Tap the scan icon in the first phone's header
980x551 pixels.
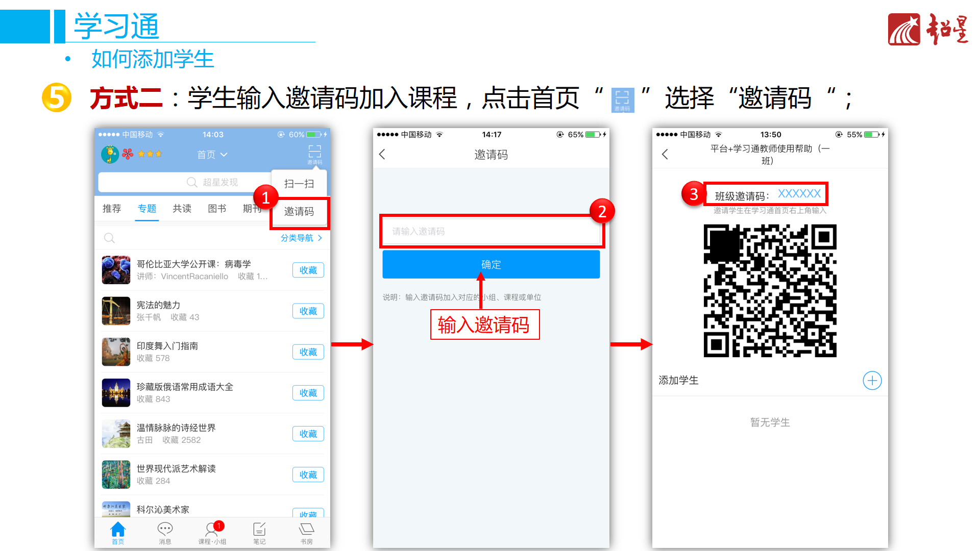click(314, 152)
